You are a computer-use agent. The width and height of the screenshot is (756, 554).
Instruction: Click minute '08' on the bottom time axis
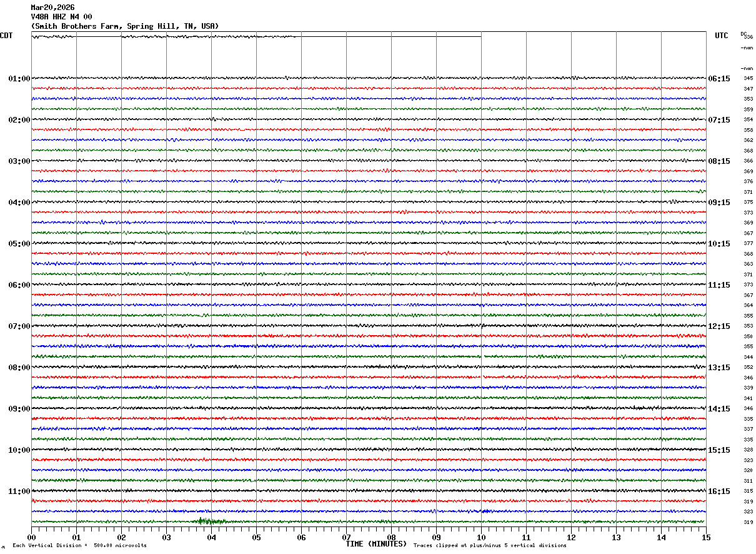(x=391, y=537)
